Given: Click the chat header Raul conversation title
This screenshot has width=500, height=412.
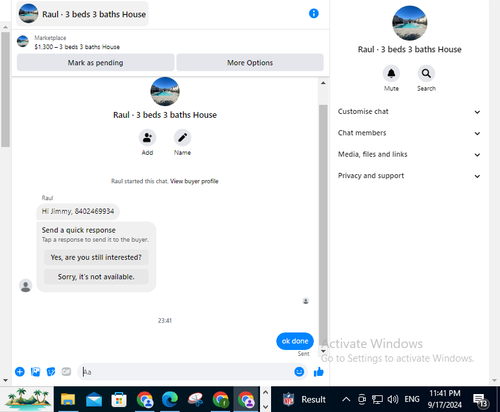Looking at the screenshot, I should 82,14.
